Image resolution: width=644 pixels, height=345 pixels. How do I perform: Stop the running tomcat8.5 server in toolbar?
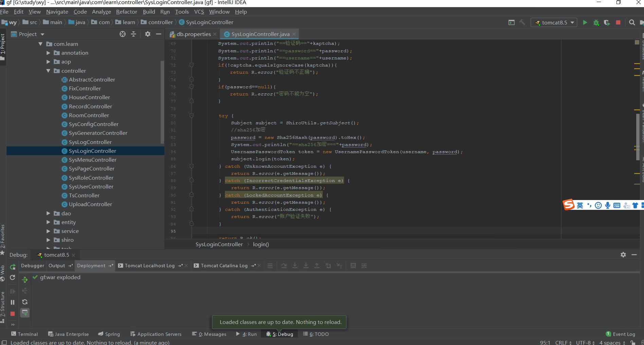point(618,22)
